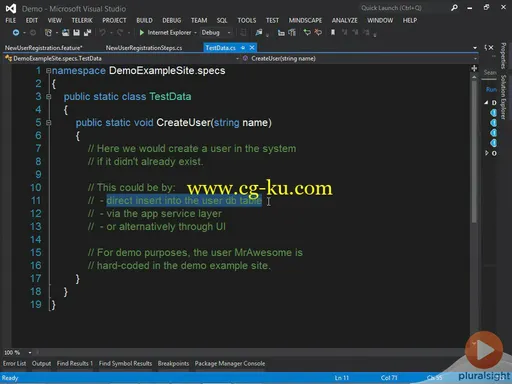The width and height of the screenshot is (512, 384).
Task: Pin the TestData.cs tab
Action: click(x=243, y=48)
